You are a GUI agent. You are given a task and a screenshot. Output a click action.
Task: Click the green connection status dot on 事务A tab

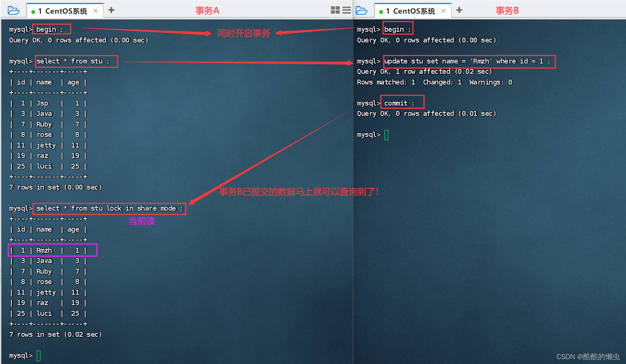coord(34,11)
